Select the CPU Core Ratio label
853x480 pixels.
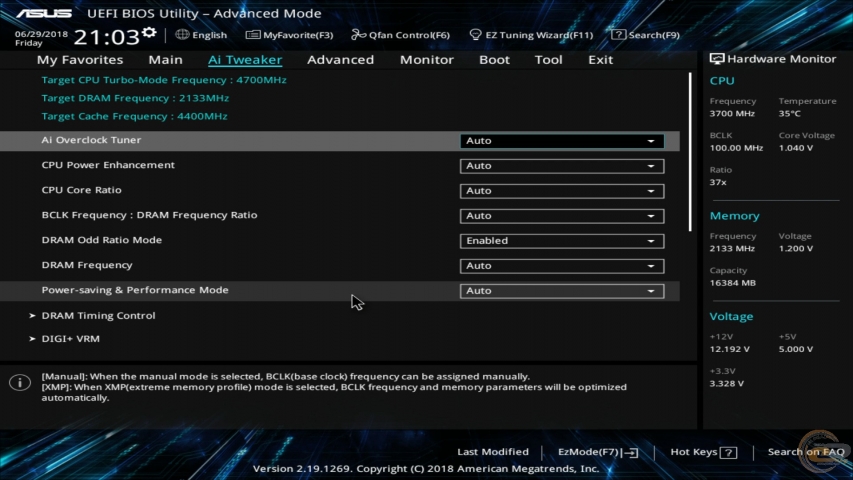[82, 190]
